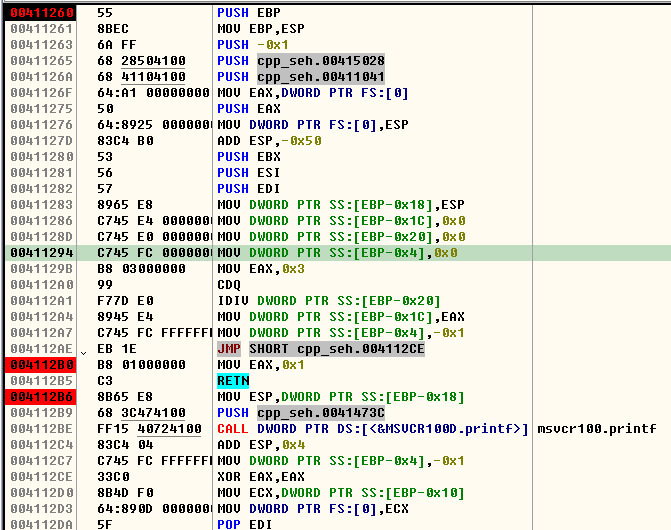Select address 00411261

point(42,29)
